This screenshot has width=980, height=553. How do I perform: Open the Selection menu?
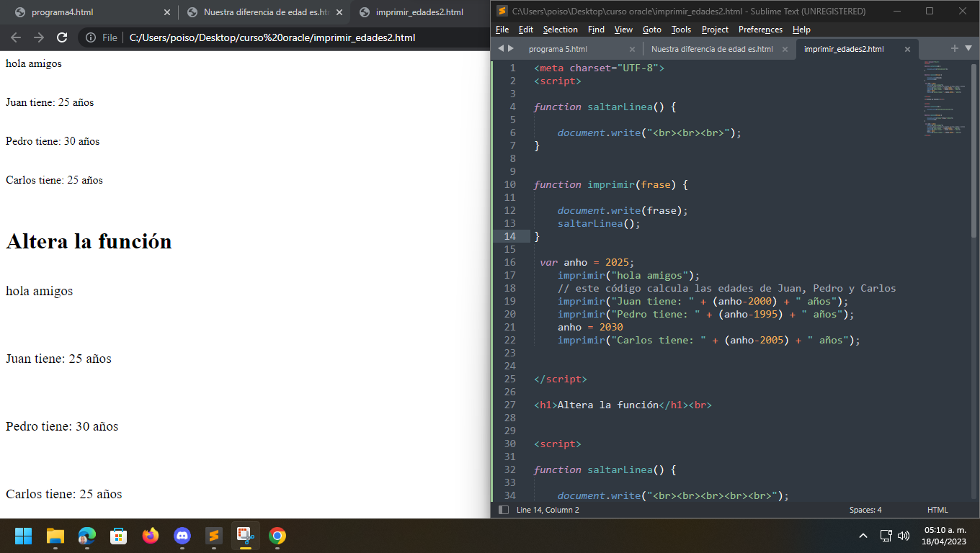coord(560,30)
